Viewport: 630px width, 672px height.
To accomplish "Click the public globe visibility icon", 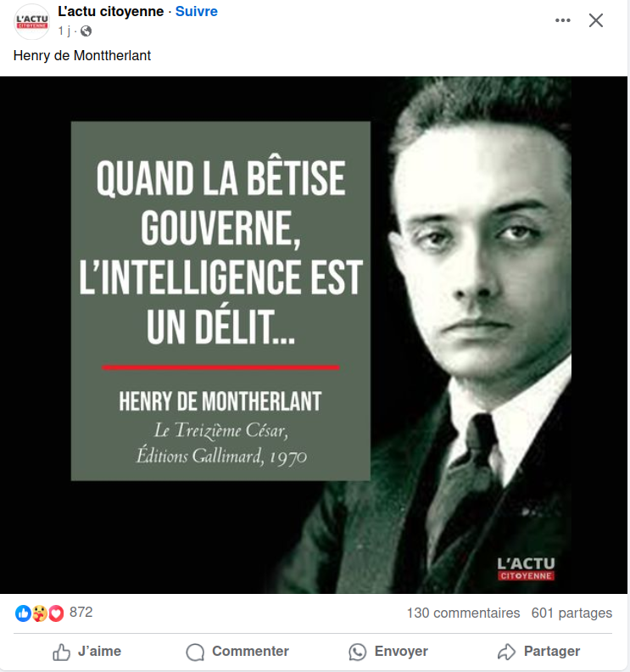I will (86, 31).
